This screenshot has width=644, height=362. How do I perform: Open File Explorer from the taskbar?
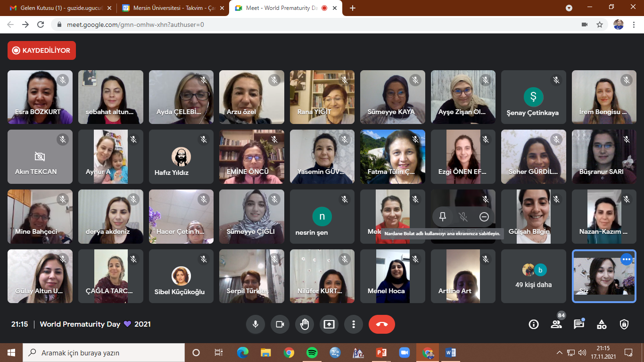click(x=266, y=353)
